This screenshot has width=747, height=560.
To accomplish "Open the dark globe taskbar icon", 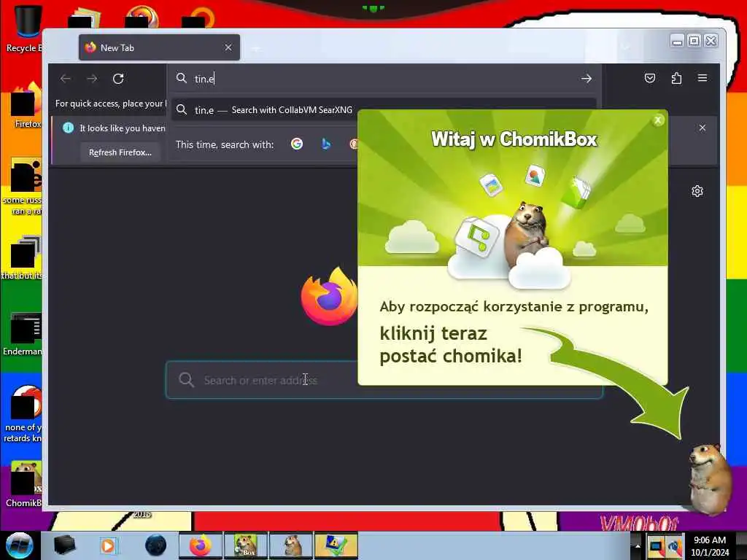I will tap(156, 545).
